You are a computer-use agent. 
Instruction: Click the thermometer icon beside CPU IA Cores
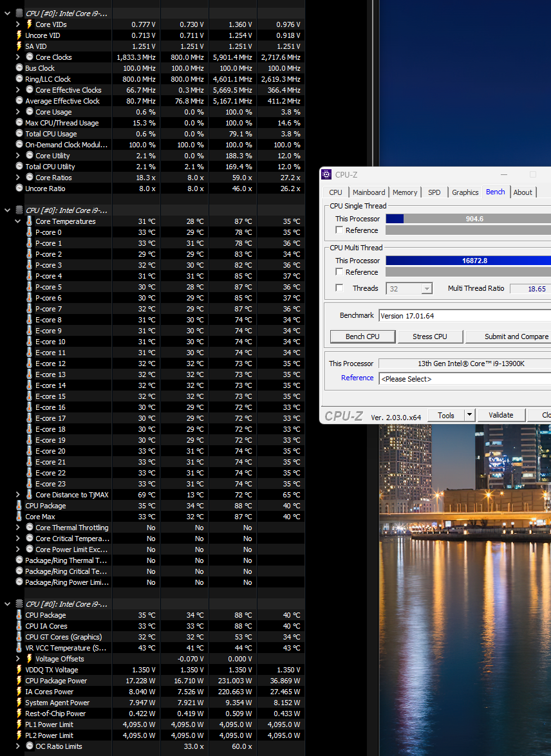(x=19, y=626)
